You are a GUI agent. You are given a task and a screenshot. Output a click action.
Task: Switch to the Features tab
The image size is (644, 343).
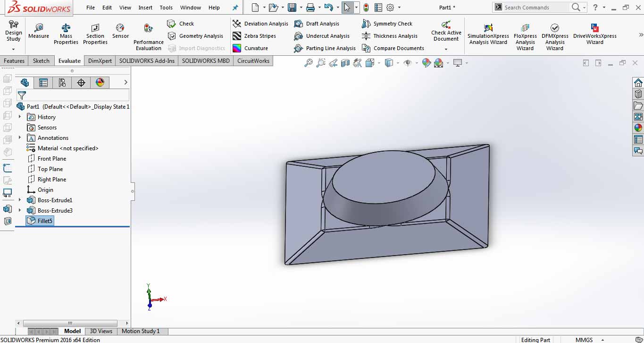click(14, 60)
